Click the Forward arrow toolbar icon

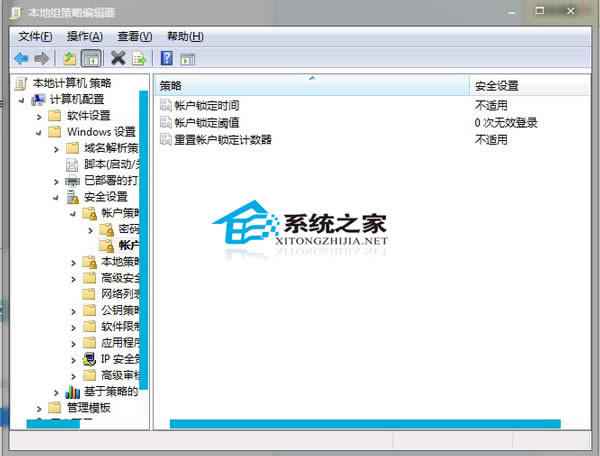tap(41, 59)
